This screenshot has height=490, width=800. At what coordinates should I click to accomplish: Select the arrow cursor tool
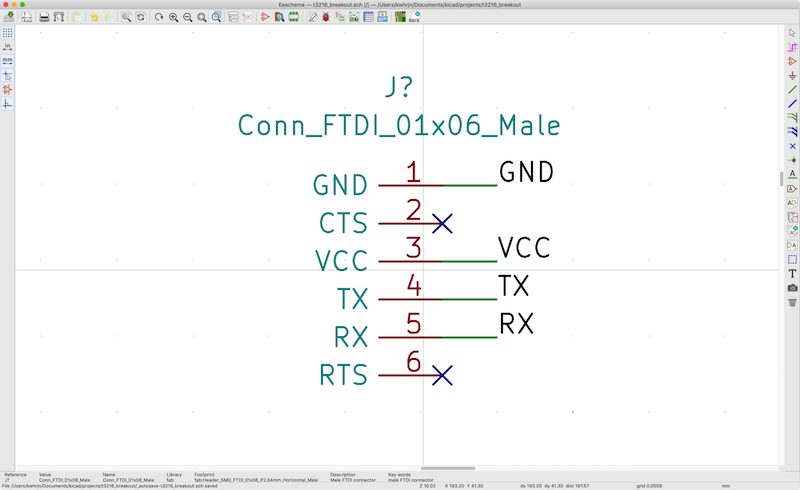[792, 33]
